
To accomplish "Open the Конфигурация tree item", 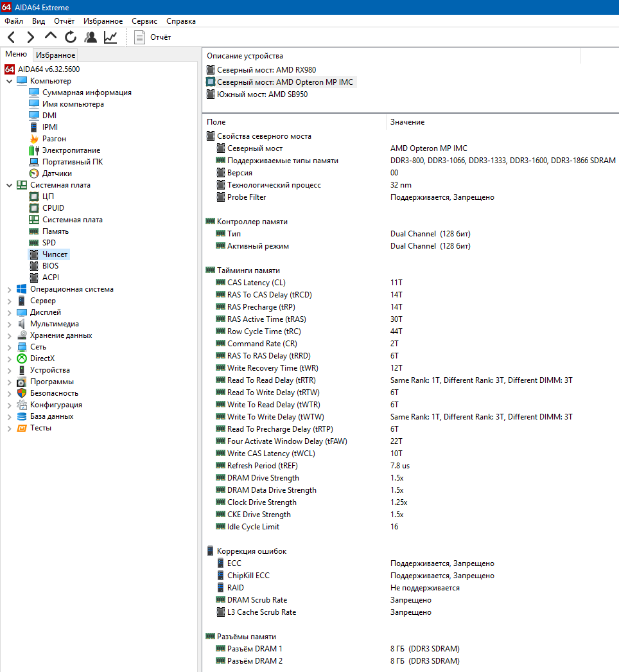I will pyautogui.click(x=56, y=405).
